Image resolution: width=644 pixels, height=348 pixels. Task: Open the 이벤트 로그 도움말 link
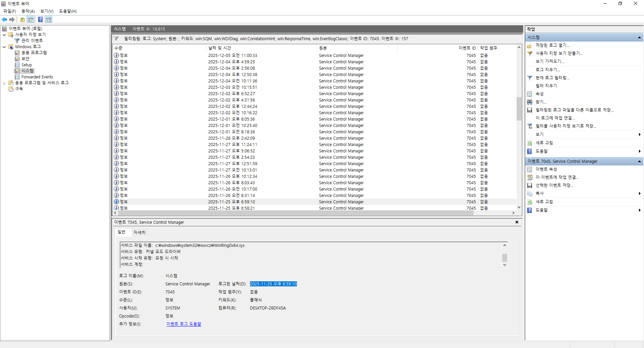184,324
